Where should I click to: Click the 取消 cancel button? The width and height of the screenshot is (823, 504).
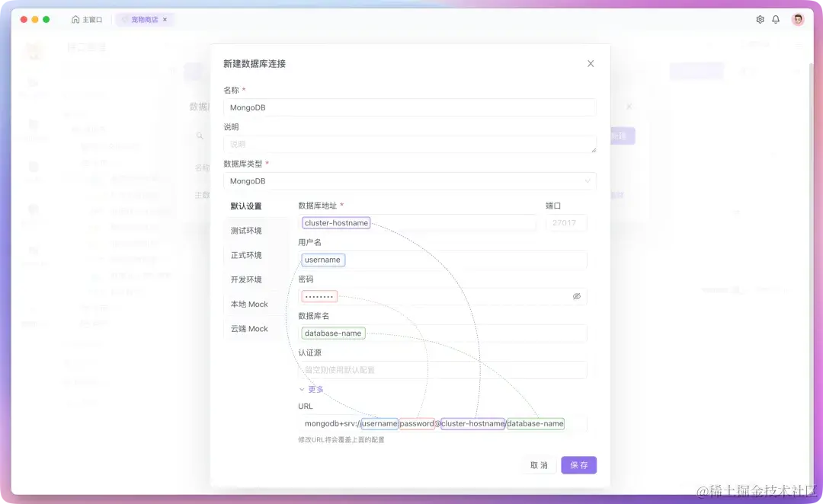[x=540, y=464]
